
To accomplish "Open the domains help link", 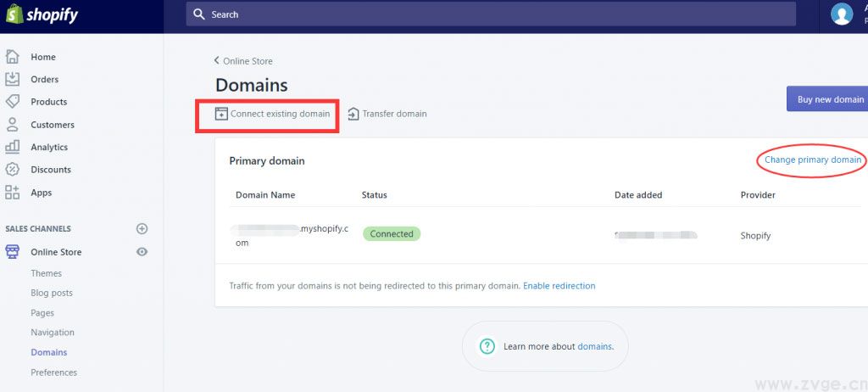I will (594, 346).
